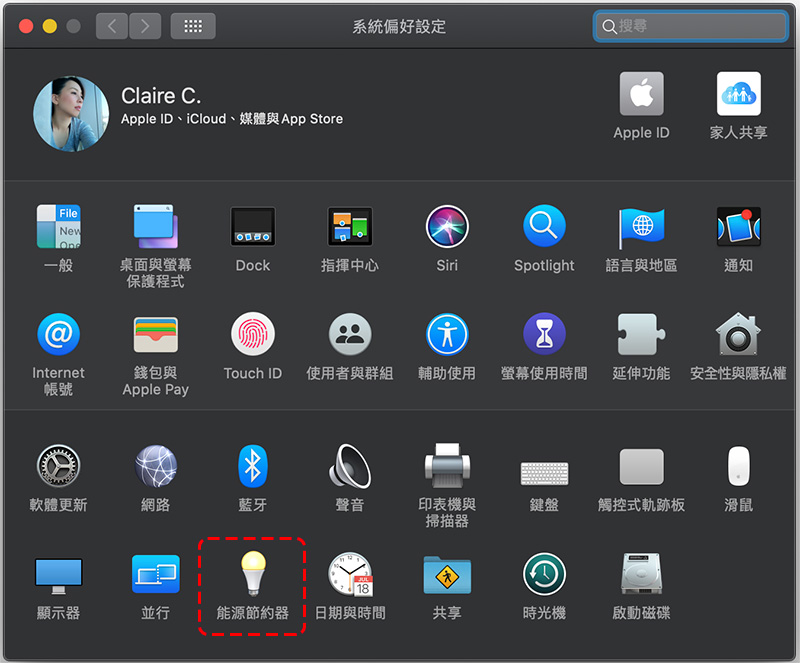Open Internet 帳號 preferences
This screenshot has height=663, width=800.
tap(59, 334)
